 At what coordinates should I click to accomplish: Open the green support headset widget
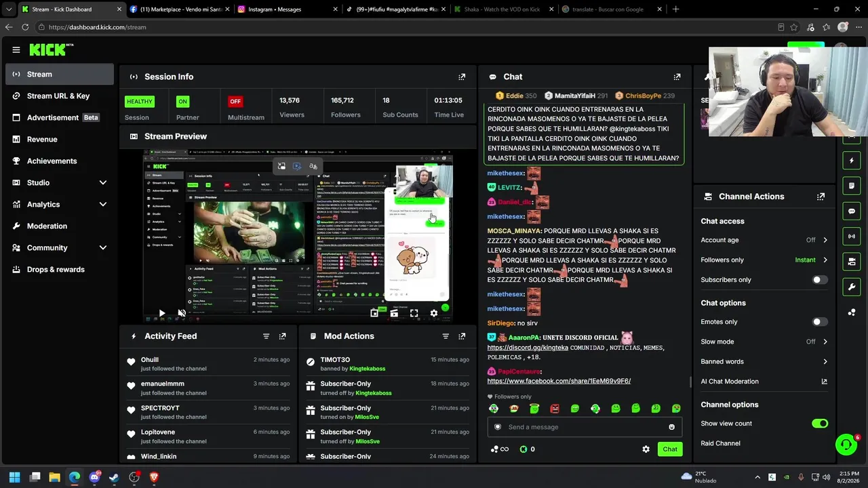click(x=846, y=445)
